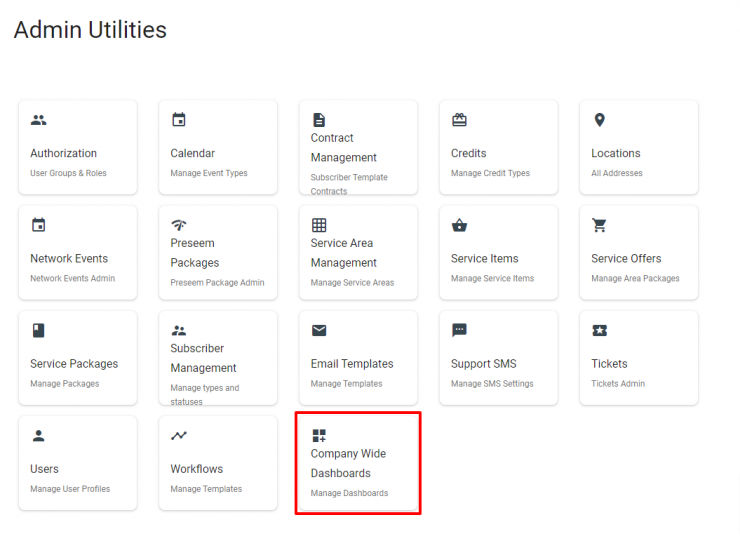
Task: Open Subscriber Management card title
Action: tap(203, 358)
